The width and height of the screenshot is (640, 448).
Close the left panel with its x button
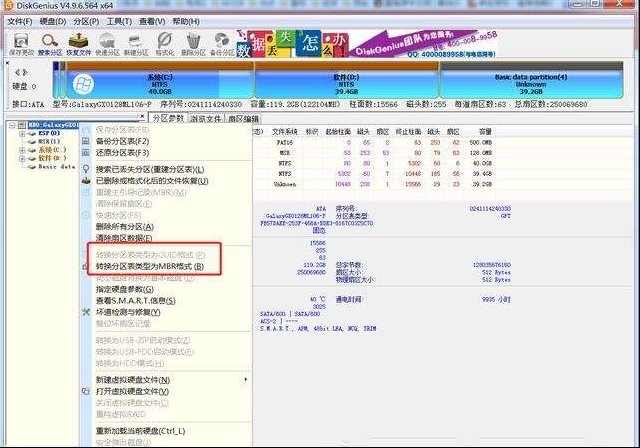coord(142,116)
